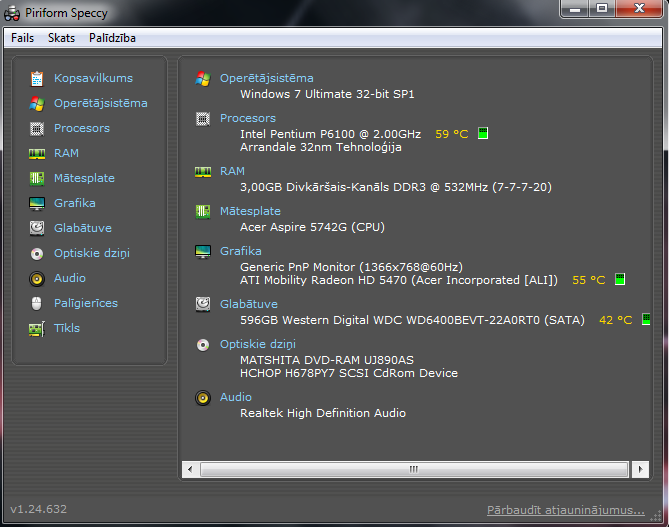Click MATSHITA DVD-RAM UJ890AS text
This screenshot has width=669, height=527.
[327, 360]
